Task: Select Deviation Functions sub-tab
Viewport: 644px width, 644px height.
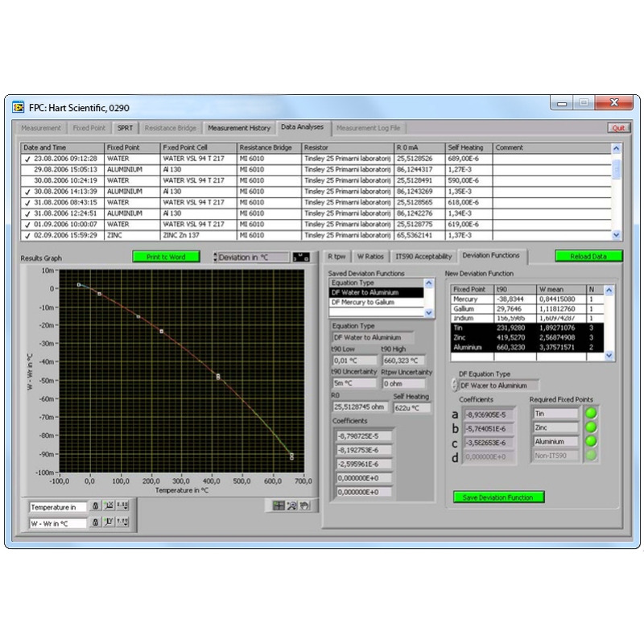Action: coord(491,255)
